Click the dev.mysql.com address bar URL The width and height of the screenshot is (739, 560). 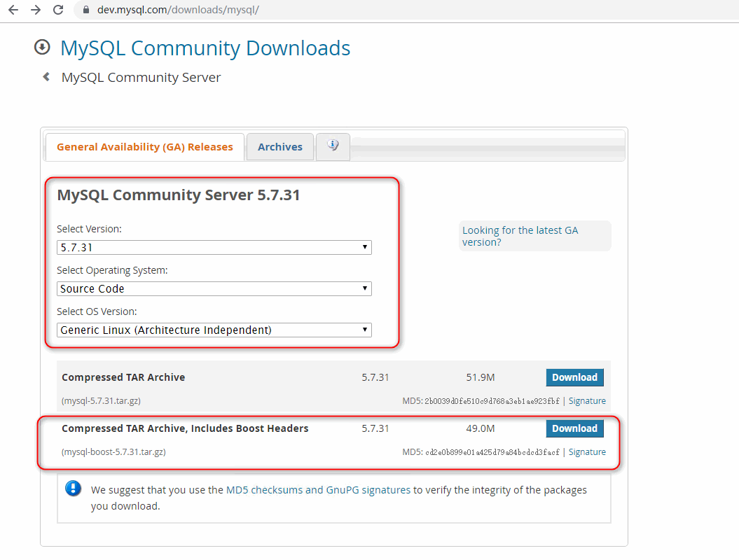coord(178,10)
